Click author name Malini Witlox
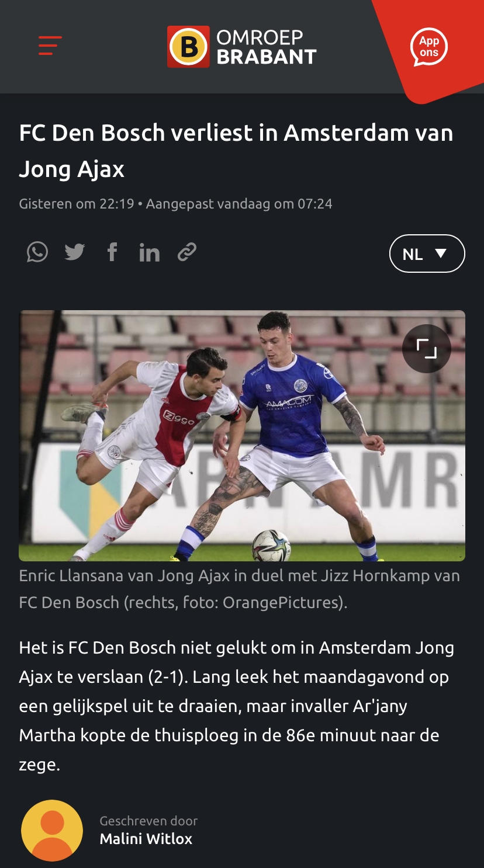Image resolution: width=484 pixels, height=868 pixels. point(146,839)
